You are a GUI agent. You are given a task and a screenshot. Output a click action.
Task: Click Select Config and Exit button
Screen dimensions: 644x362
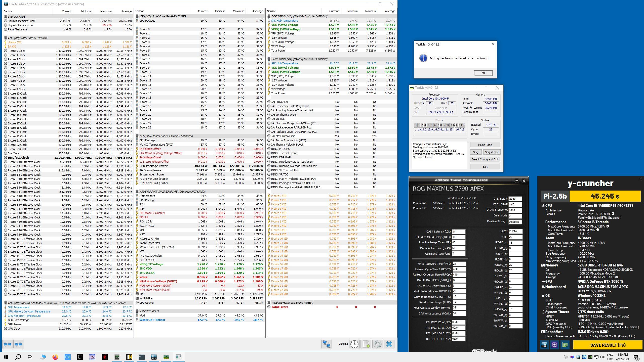[x=485, y=159]
